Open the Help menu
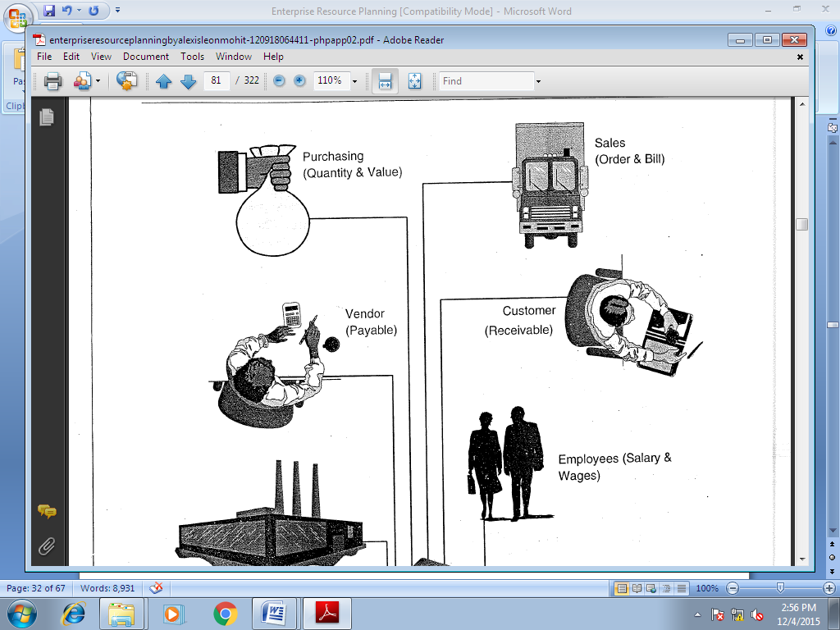Viewport: 840px width, 630px height. pyautogui.click(x=273, y=57)
